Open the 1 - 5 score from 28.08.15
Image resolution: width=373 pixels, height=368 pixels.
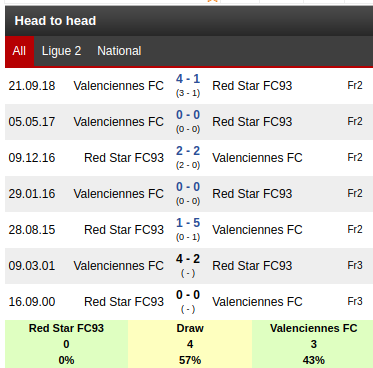188,223
